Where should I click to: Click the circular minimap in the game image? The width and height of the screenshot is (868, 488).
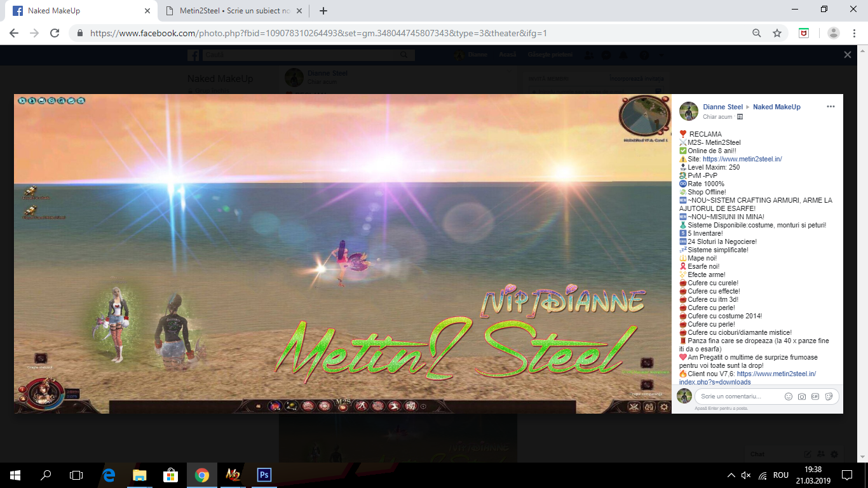point(645,116)
